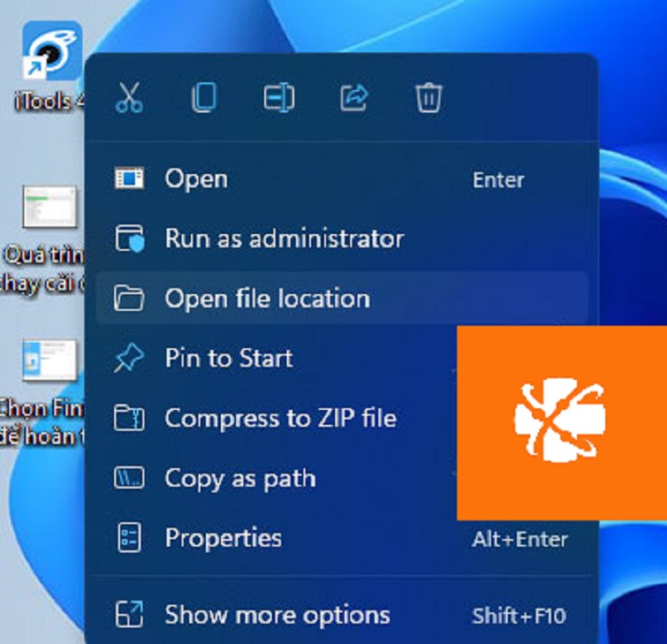This screenshot has width=667, height=644.
Task: Select Open file location
Action: pyautogui.click(x=342, y=298)
